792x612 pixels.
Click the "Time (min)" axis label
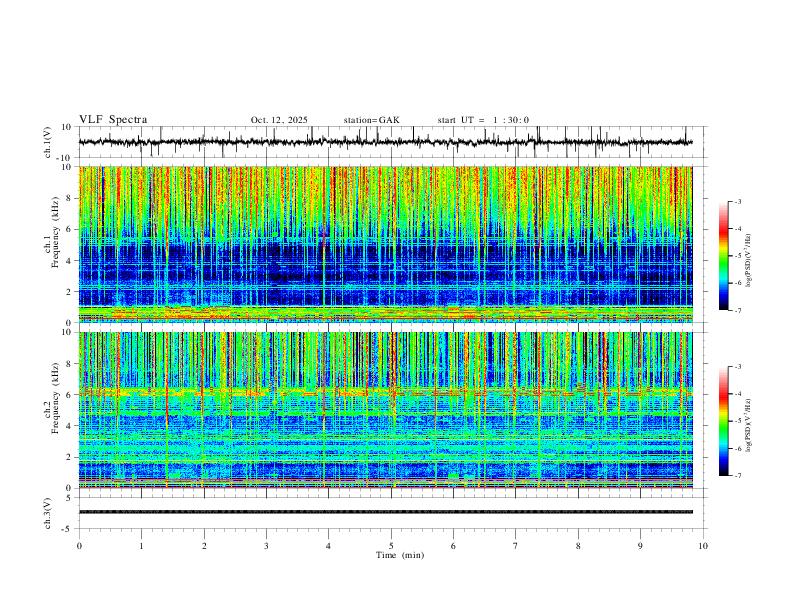coord(400,555)
